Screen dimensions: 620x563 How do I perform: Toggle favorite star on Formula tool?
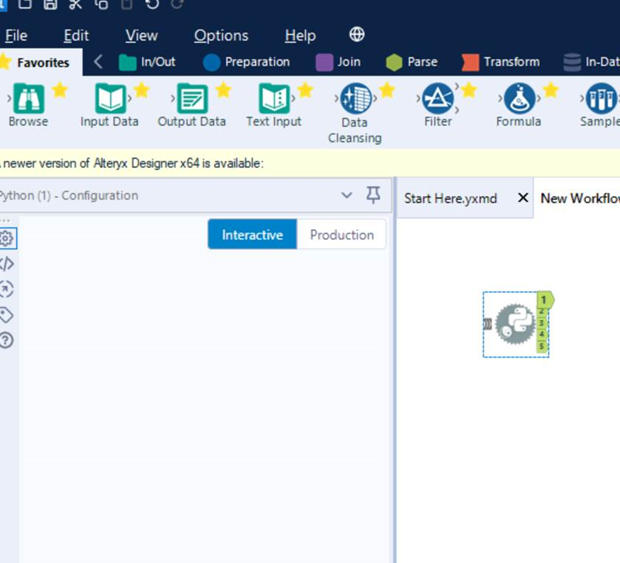pyautogui.click(x=551, y=90)
